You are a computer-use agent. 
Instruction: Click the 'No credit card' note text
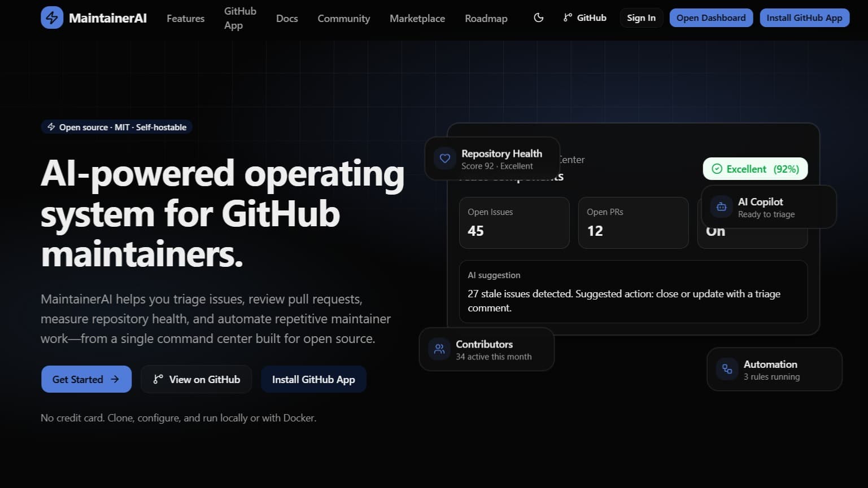pos(178,418)
